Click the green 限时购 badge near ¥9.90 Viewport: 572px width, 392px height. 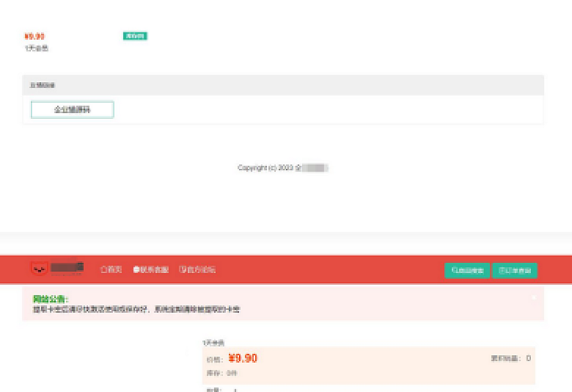(x=134, y=36)
